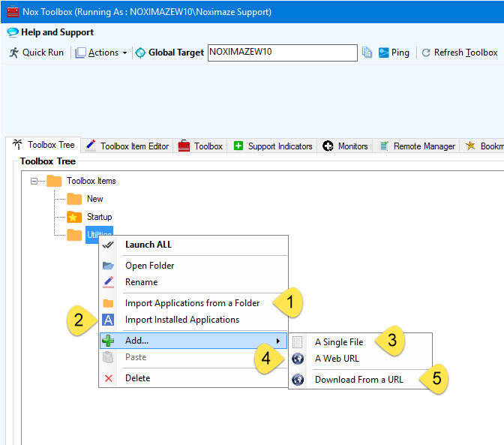
Task: Click the Launch ALL checkmarks icon
Action: [108, 245]
